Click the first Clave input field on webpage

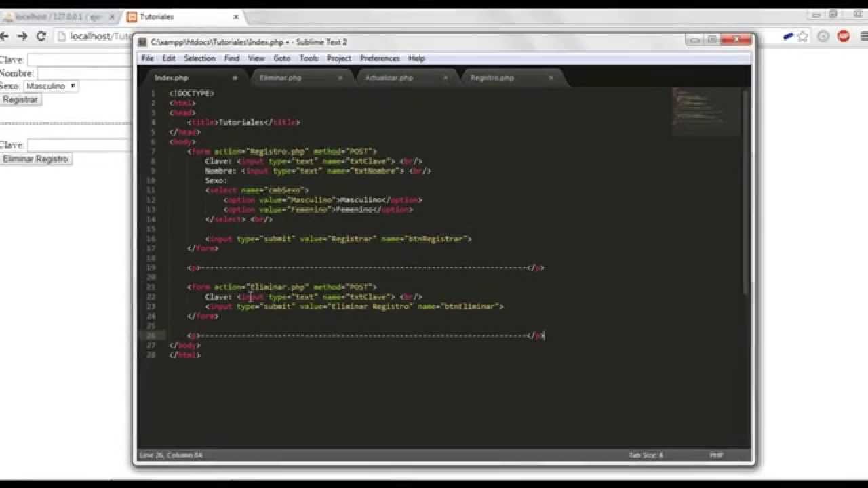point(79,60)
